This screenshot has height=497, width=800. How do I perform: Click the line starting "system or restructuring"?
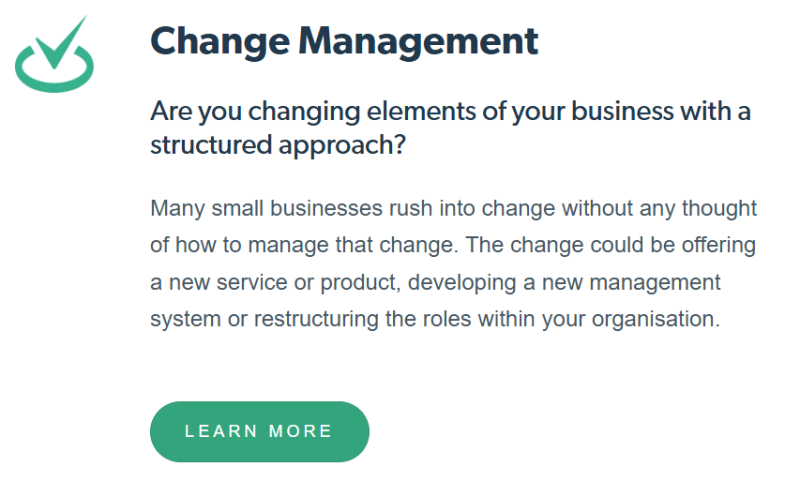pos(435,320)
